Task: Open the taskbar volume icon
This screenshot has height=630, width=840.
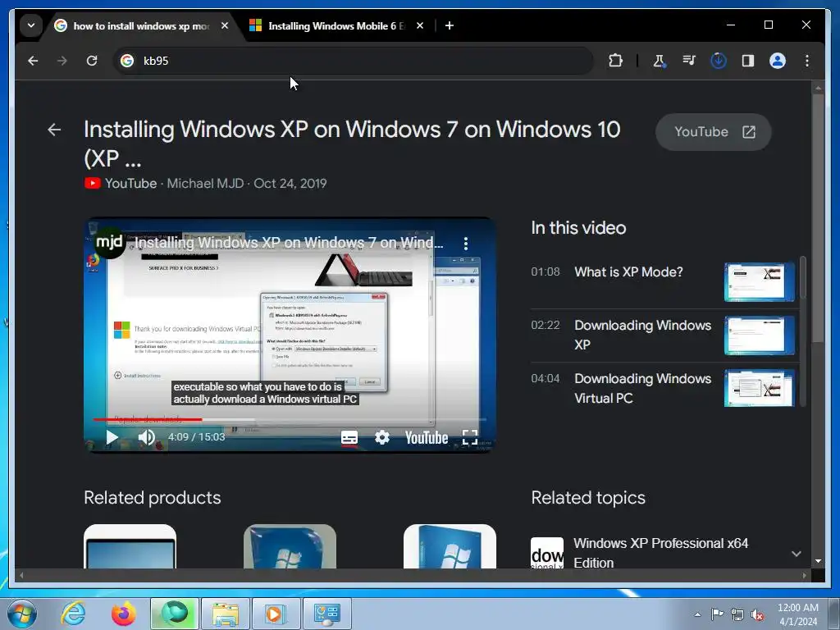Action: click(x=757, y=615)
